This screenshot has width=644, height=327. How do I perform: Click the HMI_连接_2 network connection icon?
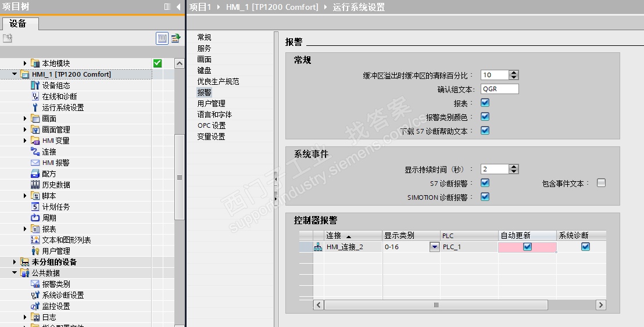tap(318, 247)
